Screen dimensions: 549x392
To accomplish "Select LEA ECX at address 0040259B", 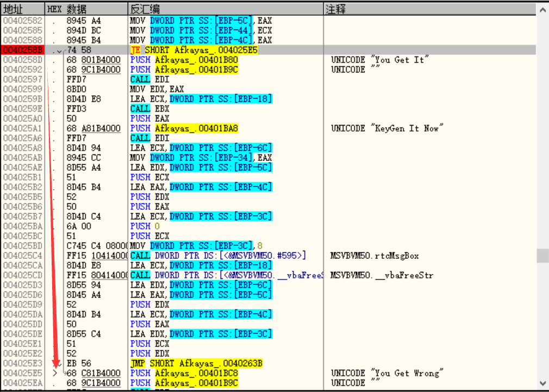I will pos(201,99).
